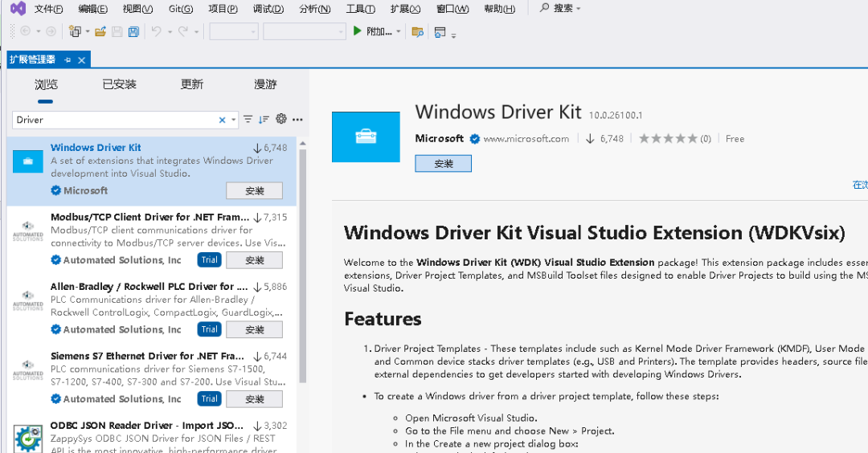Click the Visual Studio logo icon
Screen dimensions: 868x453
[18, 8]
